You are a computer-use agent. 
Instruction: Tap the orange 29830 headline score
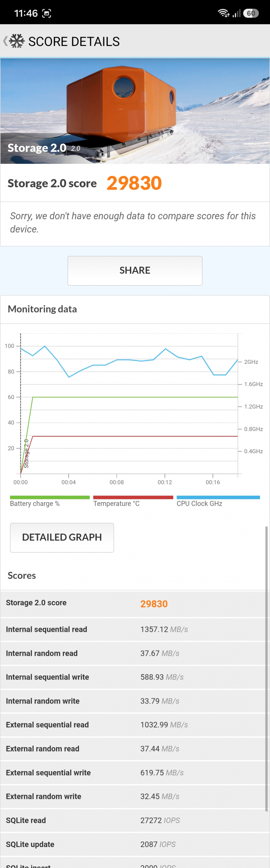coord(134,183)
